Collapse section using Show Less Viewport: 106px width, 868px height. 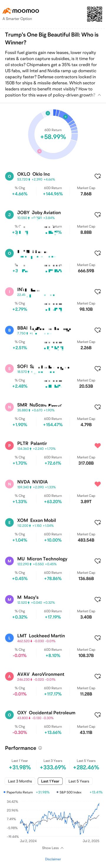click(53, 848)
